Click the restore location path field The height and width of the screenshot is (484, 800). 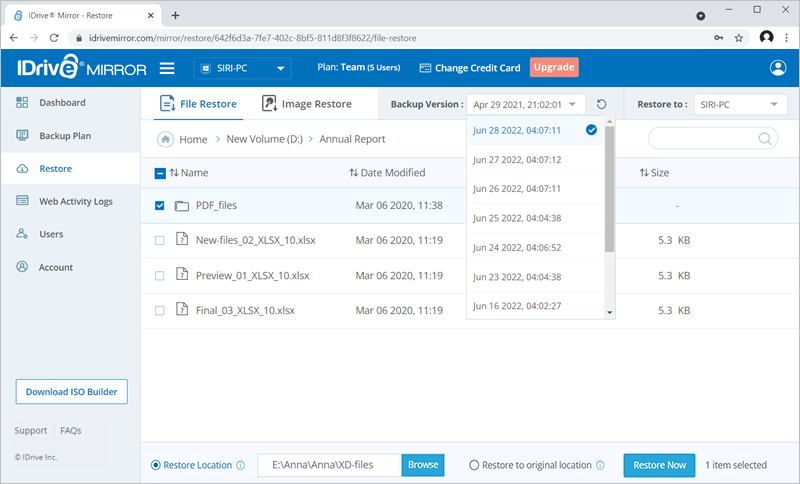click(x=330, y=465)
